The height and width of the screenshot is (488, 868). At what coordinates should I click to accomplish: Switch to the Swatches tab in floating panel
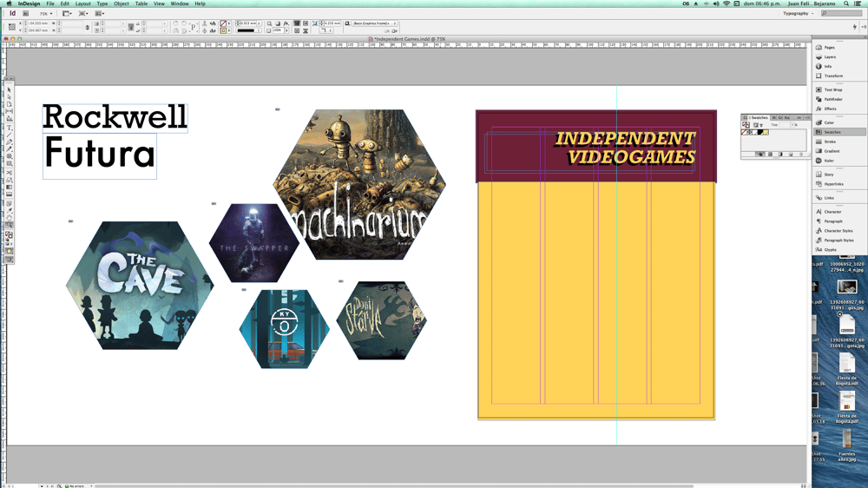click(x=759, y=117)
